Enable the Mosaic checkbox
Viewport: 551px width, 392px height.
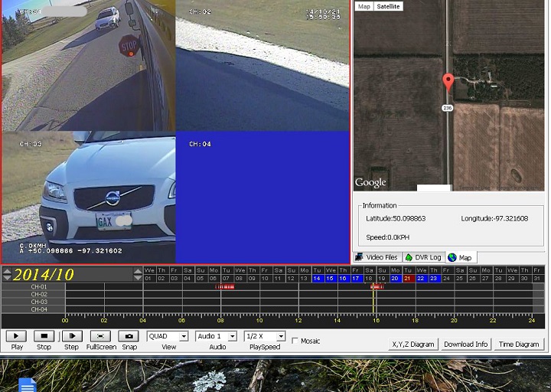(295, 341)
